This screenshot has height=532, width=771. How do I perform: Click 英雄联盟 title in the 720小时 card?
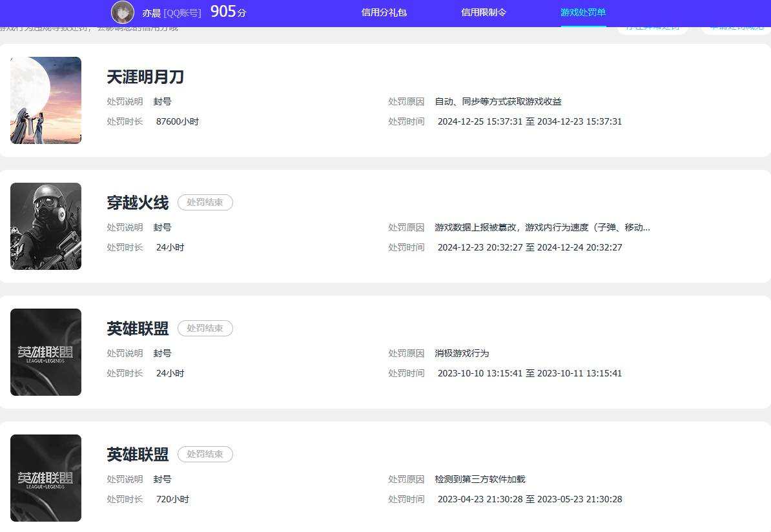click(138, 455)
